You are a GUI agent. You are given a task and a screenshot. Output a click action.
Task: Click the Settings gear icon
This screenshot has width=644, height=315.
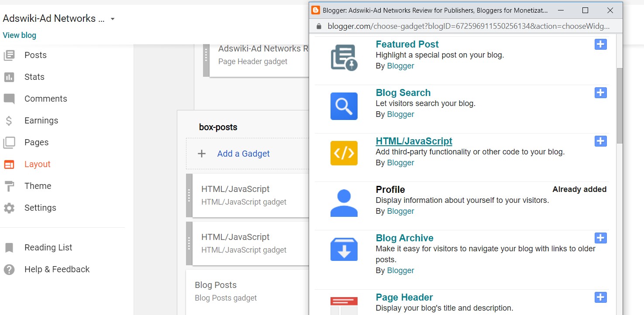point(9,208)
